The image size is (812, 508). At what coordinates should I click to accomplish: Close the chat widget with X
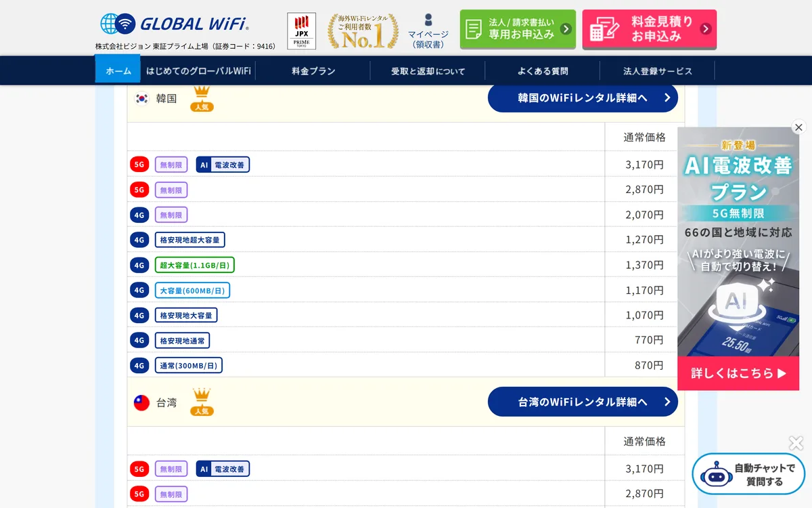(796, 444)
